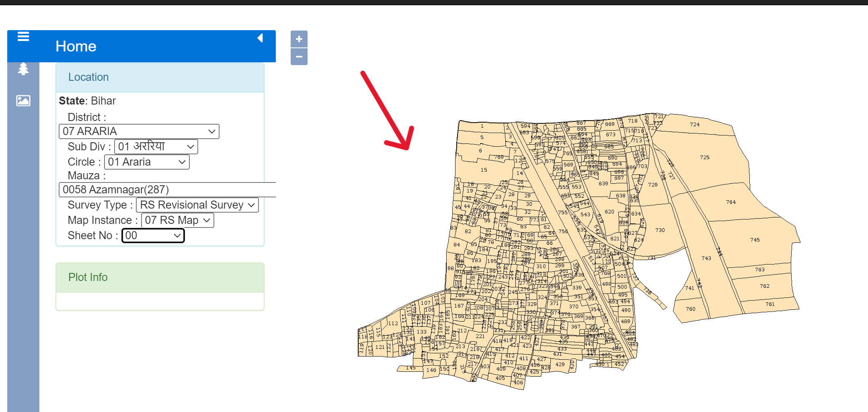Click the image icon in sidebar
Viewport: 868px width, 412px height.
23,100
